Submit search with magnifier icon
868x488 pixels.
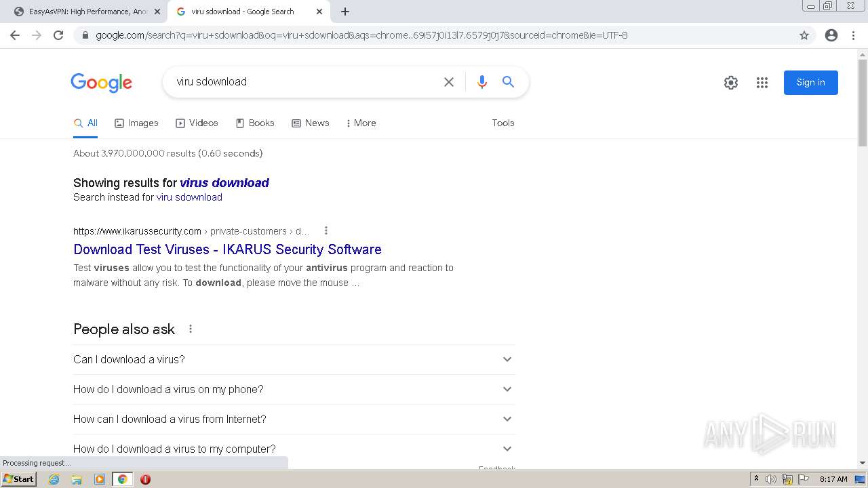coord(508,82)
